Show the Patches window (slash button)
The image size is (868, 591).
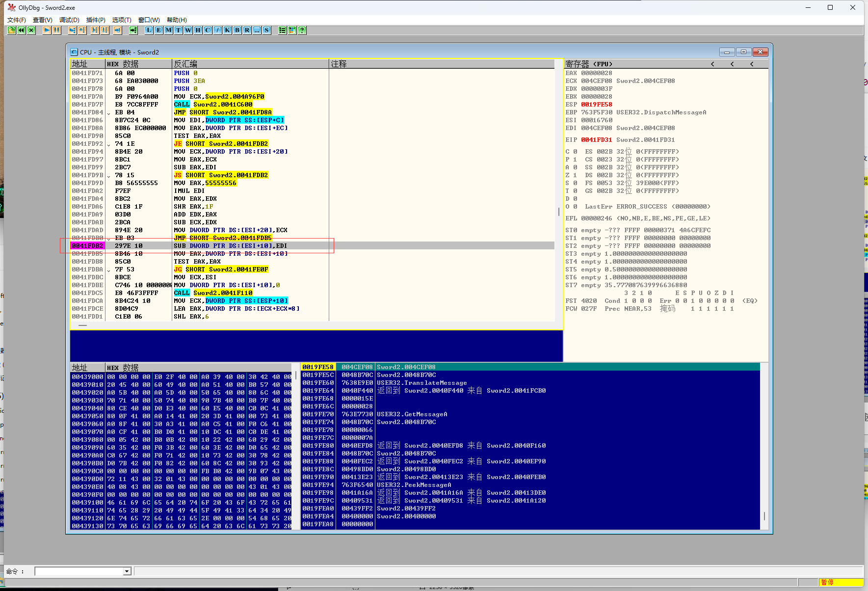click(218, 30)
